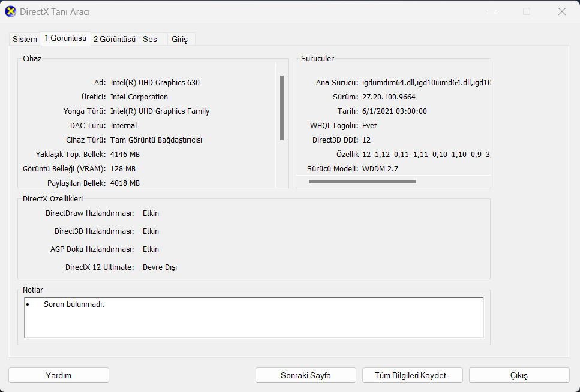Click the Tam Görüntü Bağdaştırıcısı value

[156, 140]
